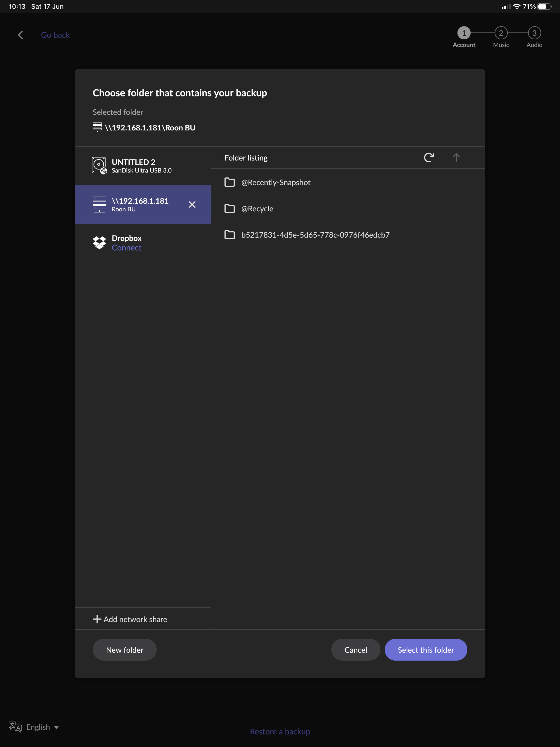
Task: Open the English language dropdown
Action: point(43,727)
